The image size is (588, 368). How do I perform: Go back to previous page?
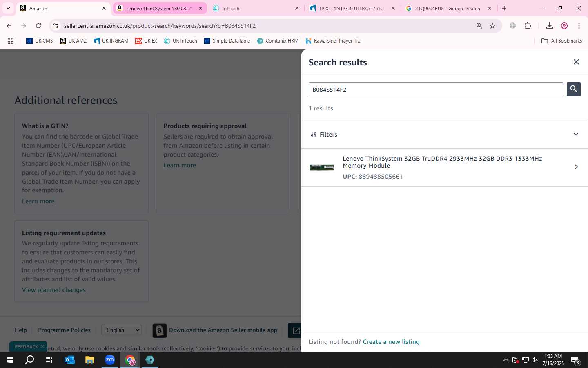click(9, 26)
